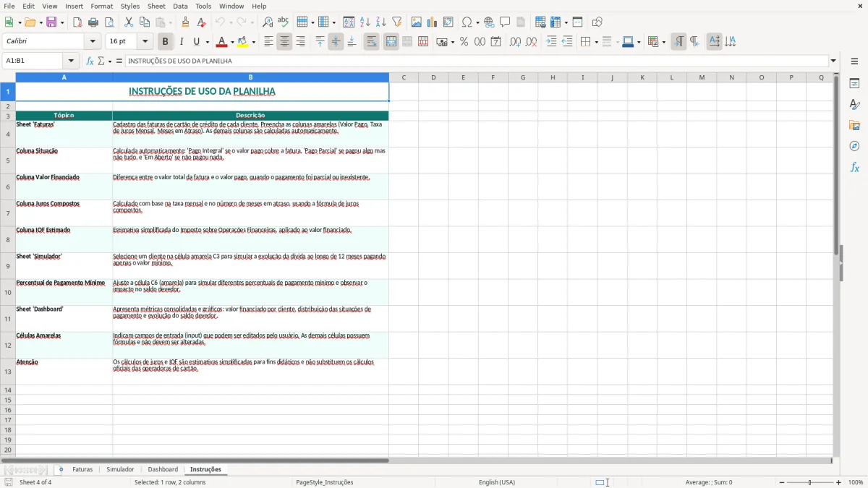Insert special character Omega icon
Image resolution: width=868 pixels, height=488 pixels.
[x=467, y=22]
